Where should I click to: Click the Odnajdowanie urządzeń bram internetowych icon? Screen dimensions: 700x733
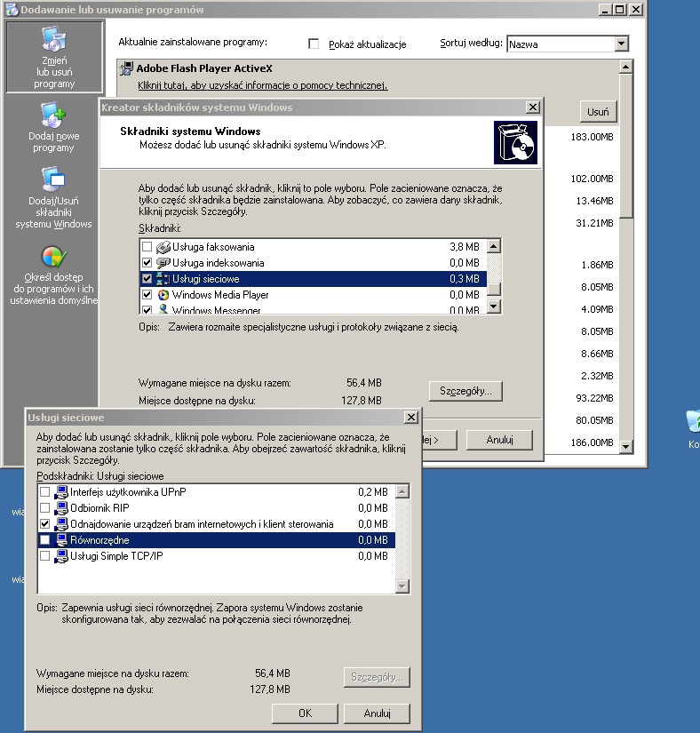pos(61,524)
